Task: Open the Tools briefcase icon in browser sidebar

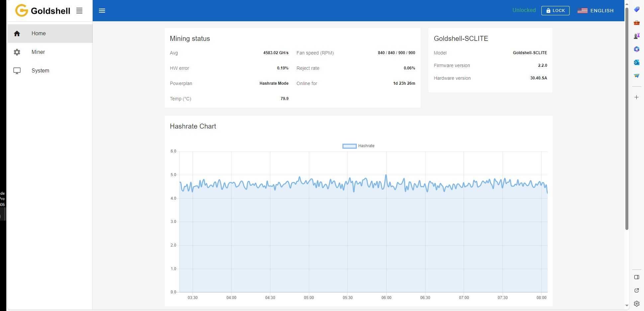Action: pyautogui.click(x=636, y=23)
